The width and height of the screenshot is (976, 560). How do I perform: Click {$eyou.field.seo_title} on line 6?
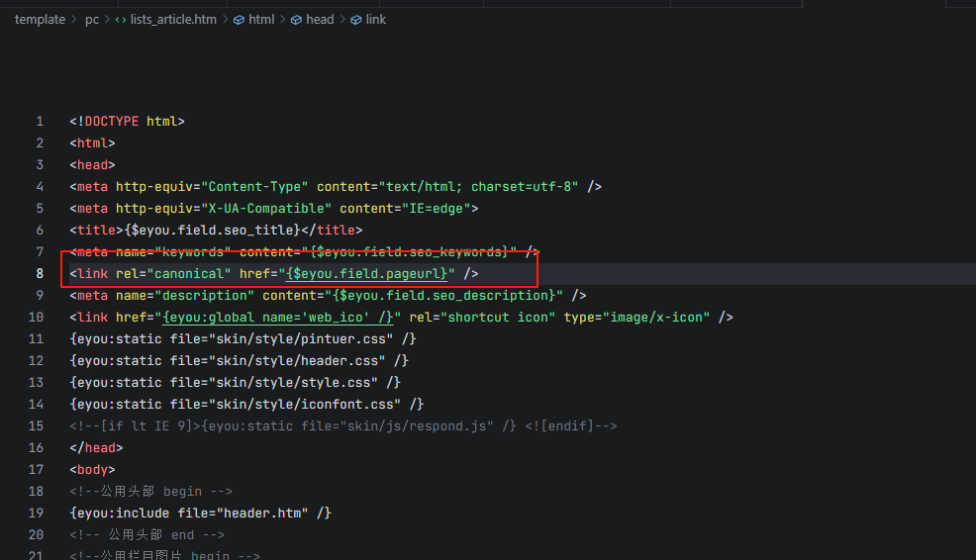pyautogui.click(x=212, y=231)
